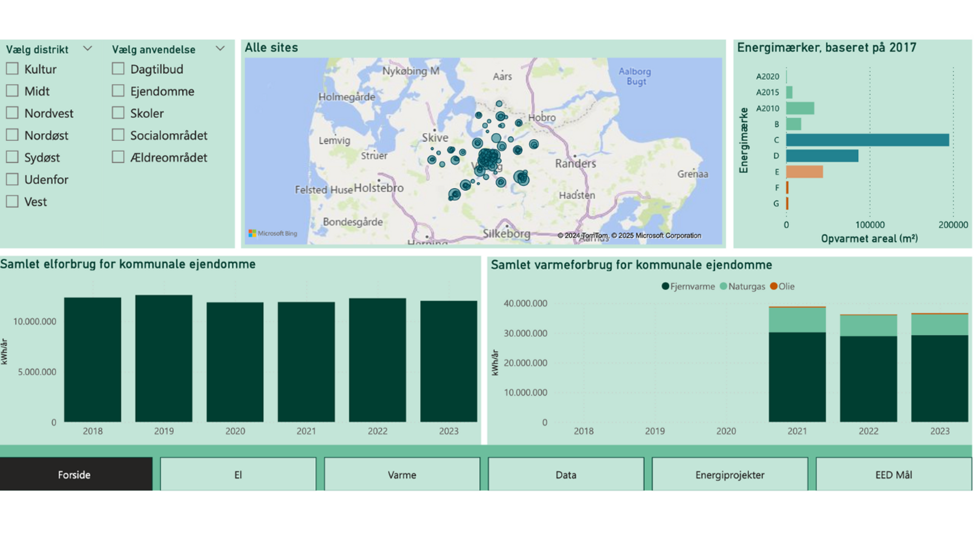Image resolution: width=980 pixels, height=551 pixels.
Task: Click the Fjernvarme legend marker
Action: pyautogui.click(x=665, y=287)
